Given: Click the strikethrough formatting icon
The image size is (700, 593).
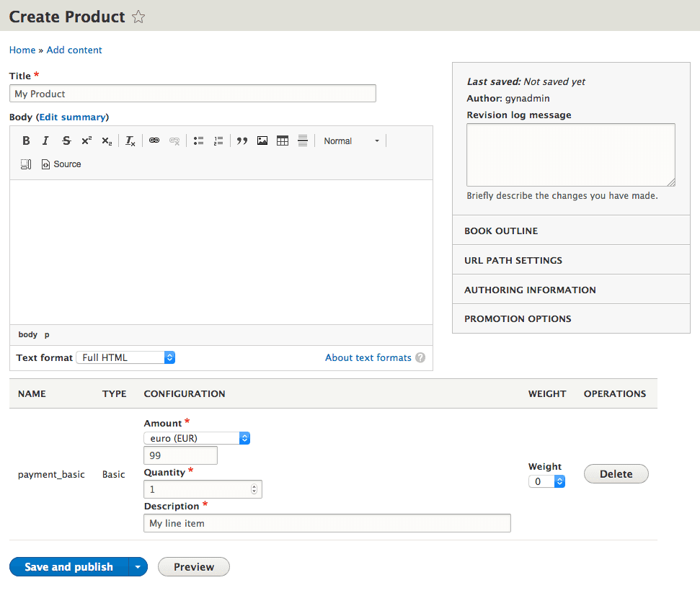Looking at the screenshot, I should pyautogui.click(x=66, y=141).
